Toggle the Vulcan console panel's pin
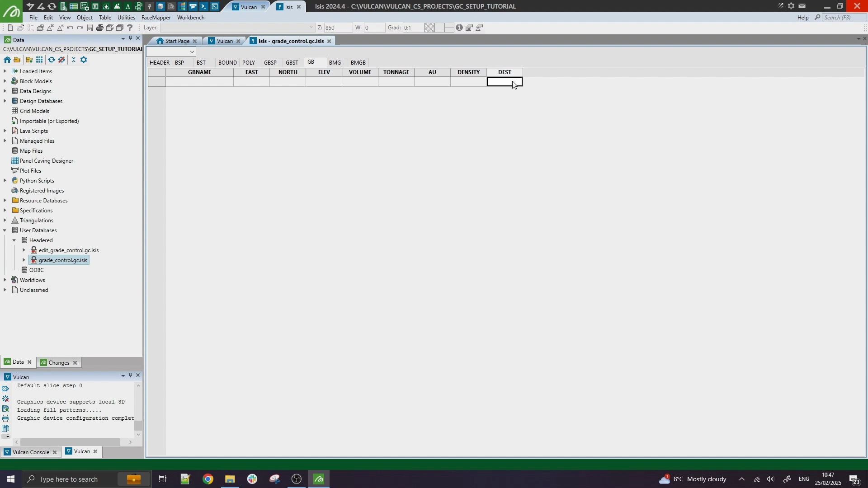The image size is (868, 488). pos(130,376)
